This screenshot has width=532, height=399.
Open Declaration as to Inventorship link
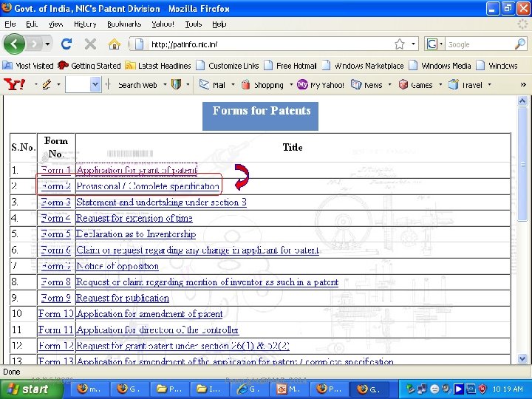tap(136, 234)
